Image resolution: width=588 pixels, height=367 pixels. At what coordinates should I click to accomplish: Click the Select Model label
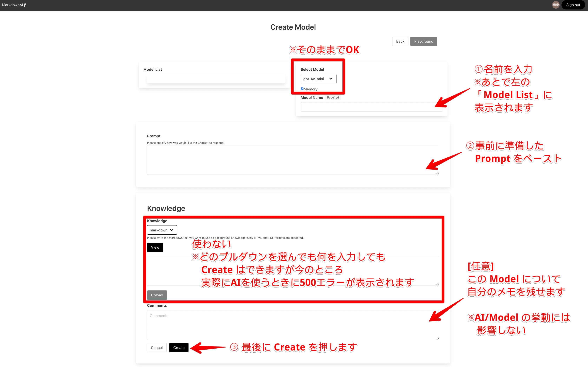pos(312,69)
